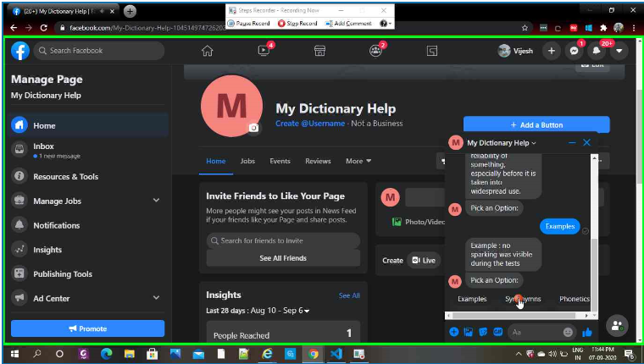Screen dimensions: 644x364
Task: Open Groups icon with badge
Action: [x=375, y=51]
